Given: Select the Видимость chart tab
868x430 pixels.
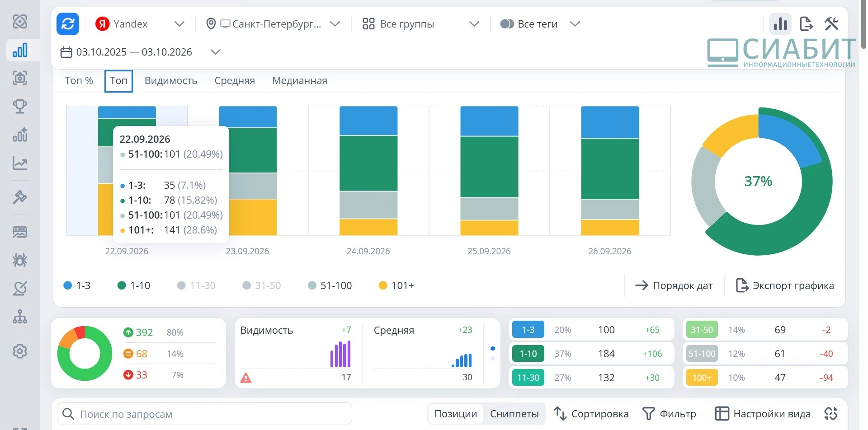Looking at the screenshot, I should click(x=171, y=81).
